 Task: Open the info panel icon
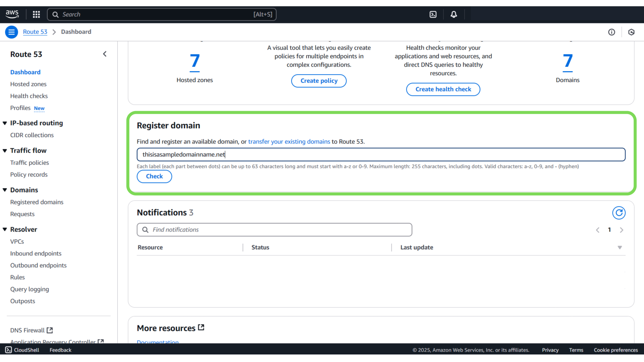612,32
